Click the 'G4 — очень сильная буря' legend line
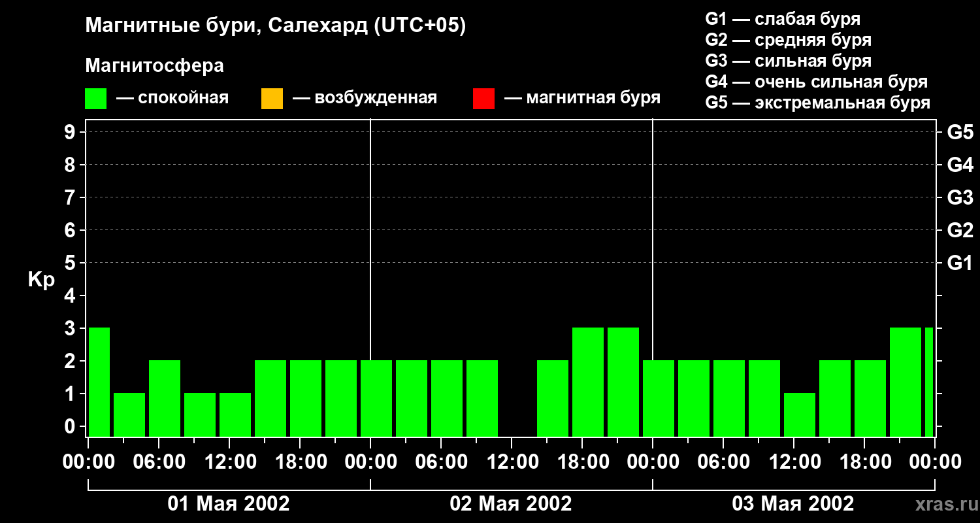The image size is (980, 523). coord(817,82)
